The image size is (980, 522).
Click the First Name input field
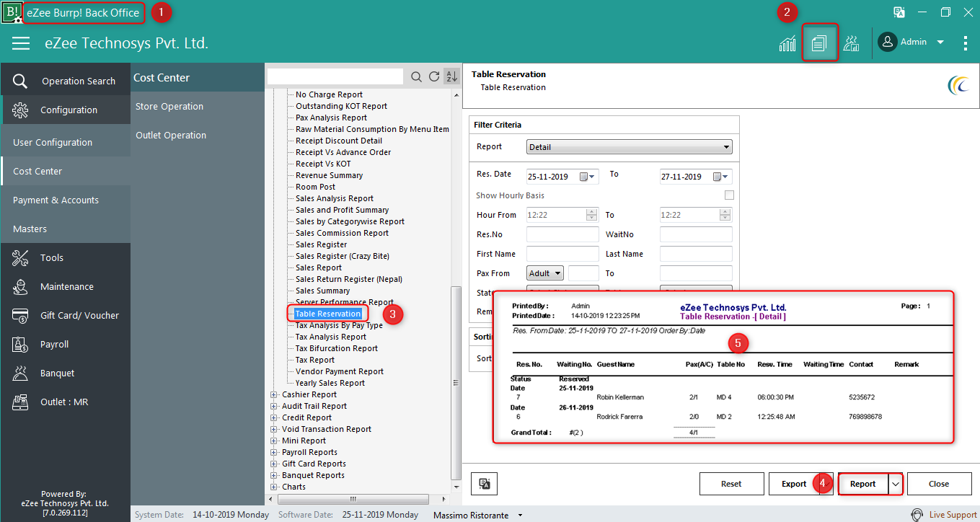[x=562, y=254]
